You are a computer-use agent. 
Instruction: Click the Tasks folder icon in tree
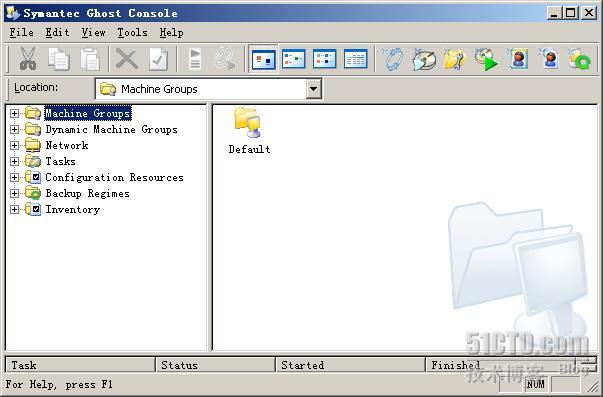(x=33, y=161)
